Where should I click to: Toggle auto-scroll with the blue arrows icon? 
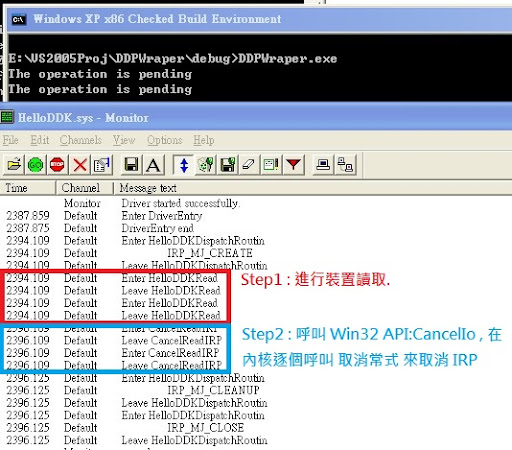[x=184, y=165]
